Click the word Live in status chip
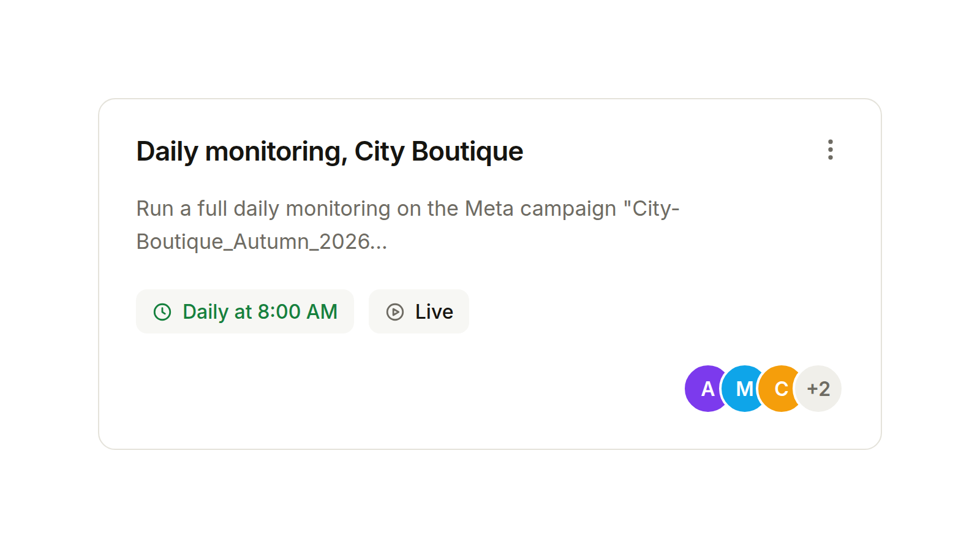This screenshot has height=548, width=980. pos(434,312)
